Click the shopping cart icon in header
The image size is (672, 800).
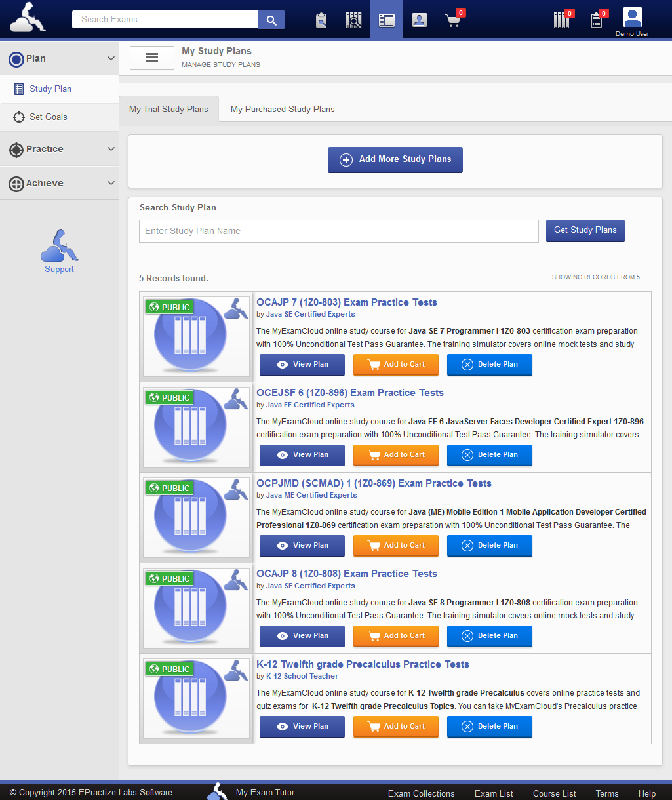click(452, 20)
